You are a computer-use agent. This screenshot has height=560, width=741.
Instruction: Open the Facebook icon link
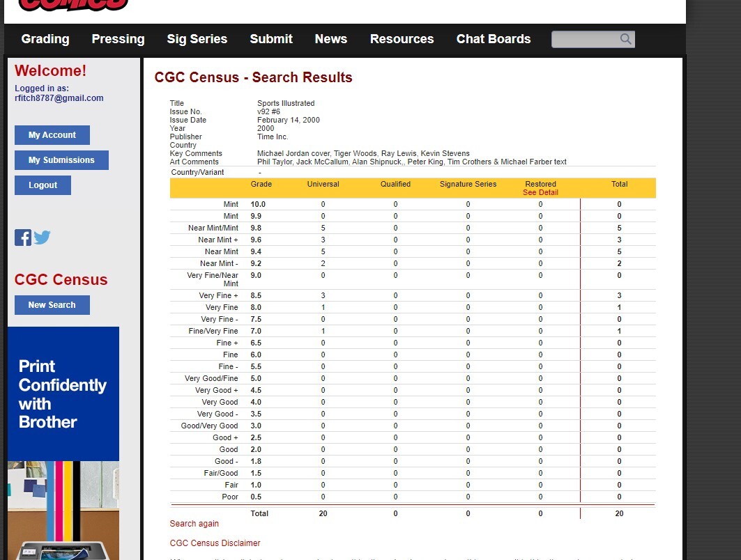pyautogui.click(x=23, y=238)
